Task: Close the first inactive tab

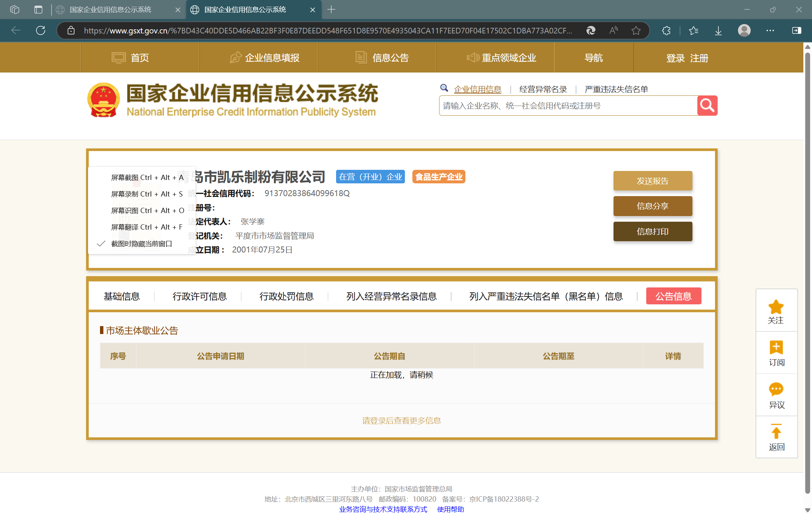Action: [178, 10]
